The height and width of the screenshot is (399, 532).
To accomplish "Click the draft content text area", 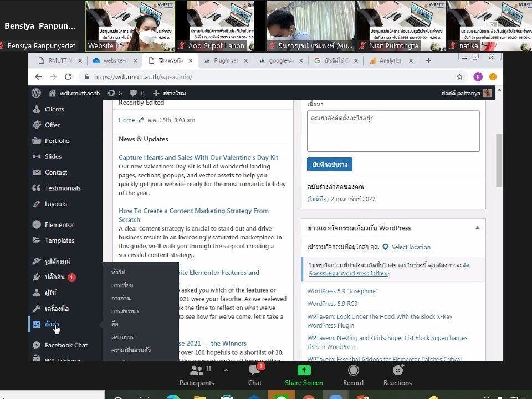I will click(393, 131).
